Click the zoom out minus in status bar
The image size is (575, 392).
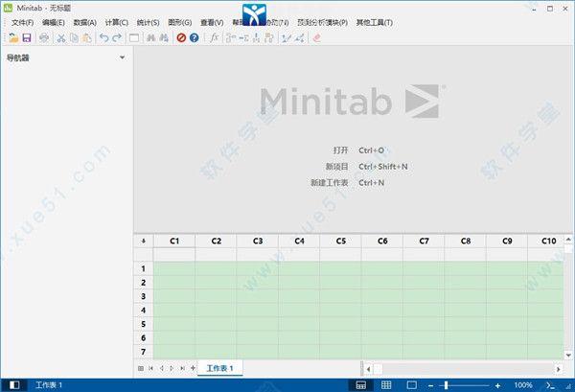(x=431, y=385)
